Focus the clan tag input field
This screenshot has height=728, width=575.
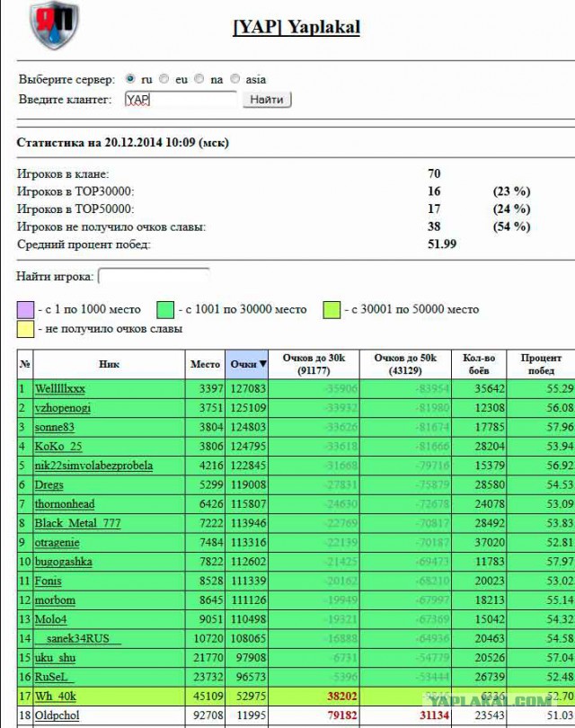tap(181, 100)
